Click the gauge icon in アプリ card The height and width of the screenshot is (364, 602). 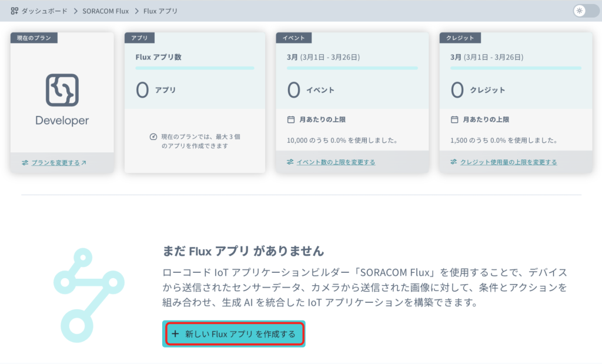point(153,136)
